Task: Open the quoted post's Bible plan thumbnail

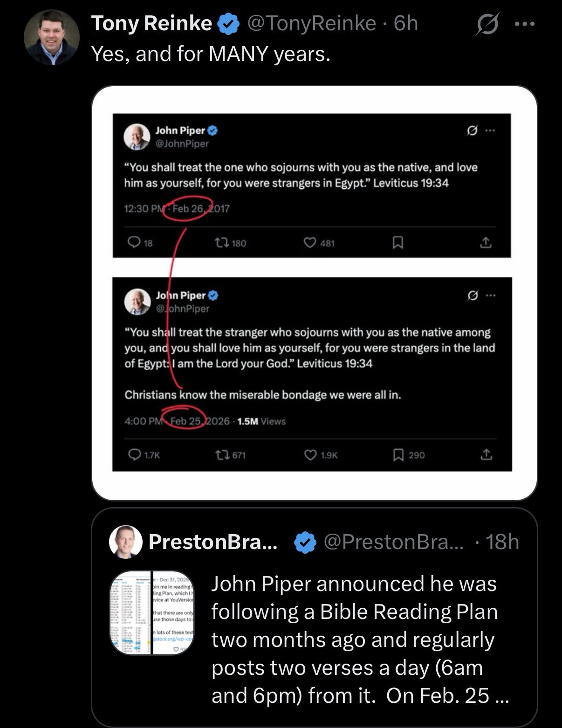Action: click(152, 612)
